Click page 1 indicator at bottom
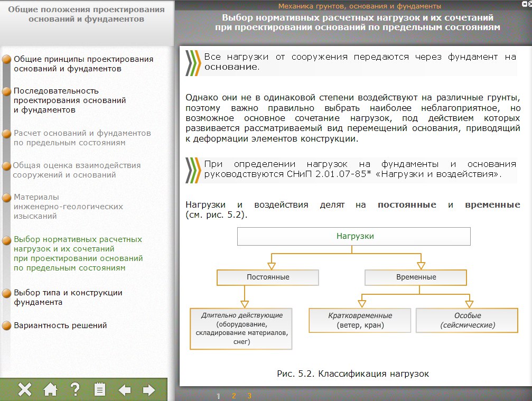 point(218,396)
